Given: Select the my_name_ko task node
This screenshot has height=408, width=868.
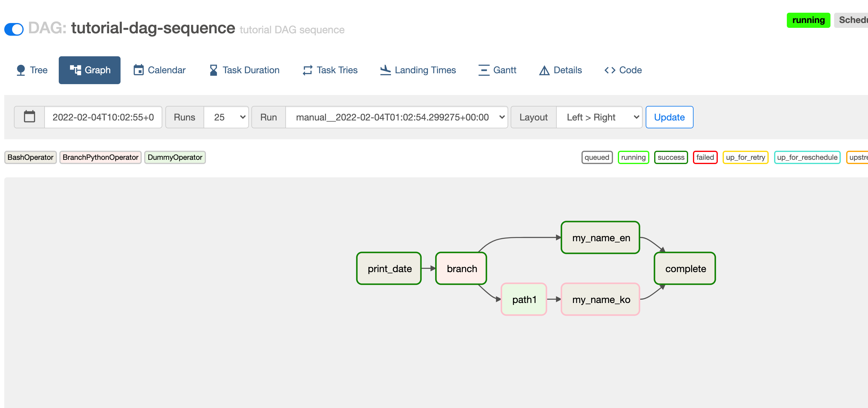Looking at the screenshot, I should 601,299.
